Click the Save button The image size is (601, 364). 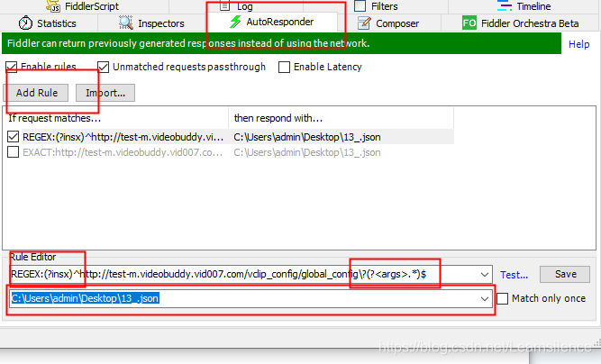click(x=565, y=274)
